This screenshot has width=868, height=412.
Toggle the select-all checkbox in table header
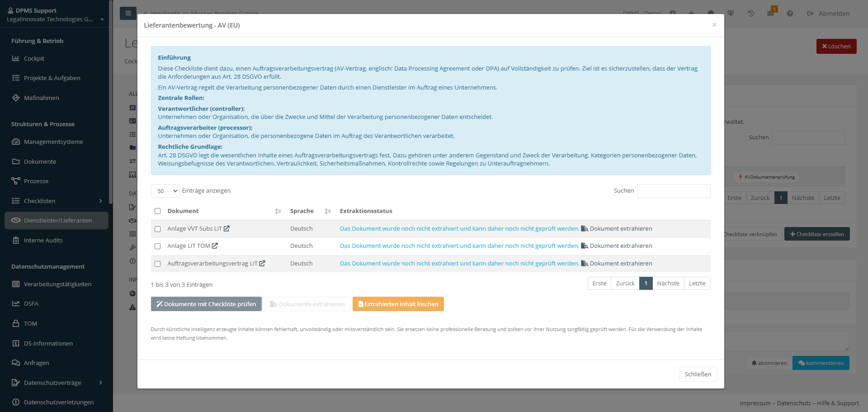pos(158,211)
